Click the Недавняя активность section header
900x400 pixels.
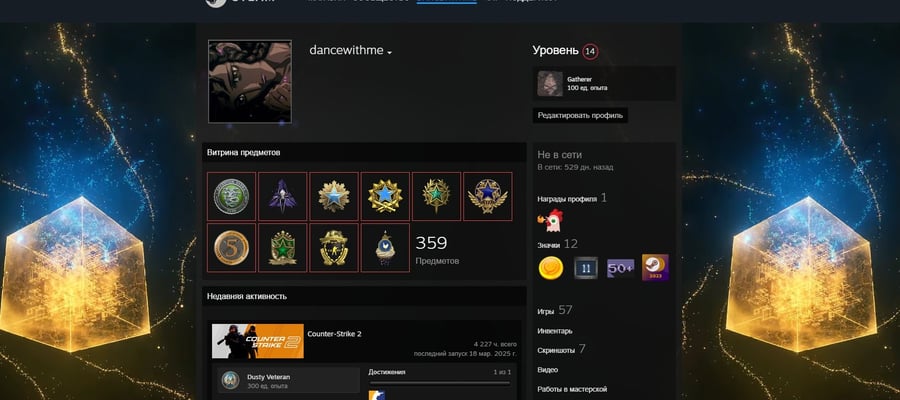pos(364,296)
